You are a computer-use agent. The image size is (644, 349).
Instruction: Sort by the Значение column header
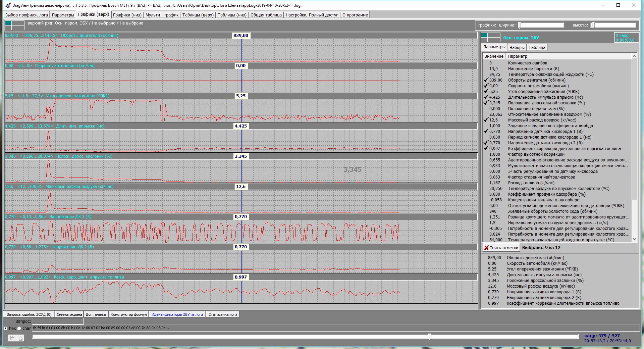[494, 56]
